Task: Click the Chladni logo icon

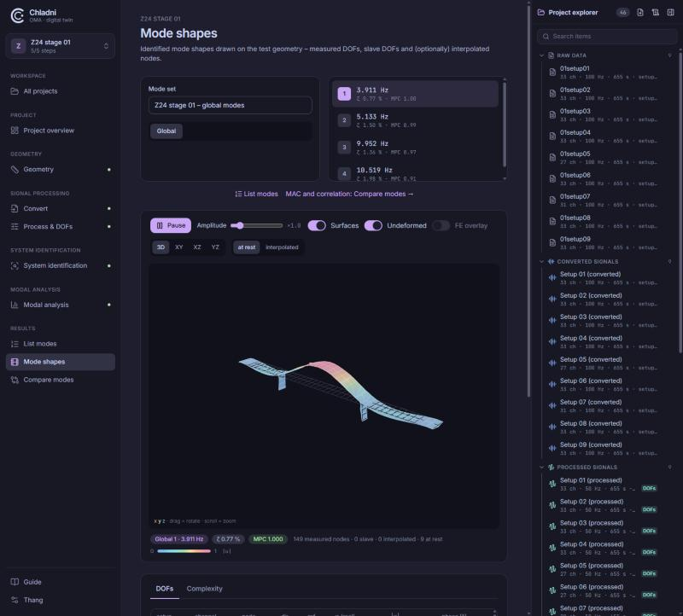Action: tap(17, 15)
